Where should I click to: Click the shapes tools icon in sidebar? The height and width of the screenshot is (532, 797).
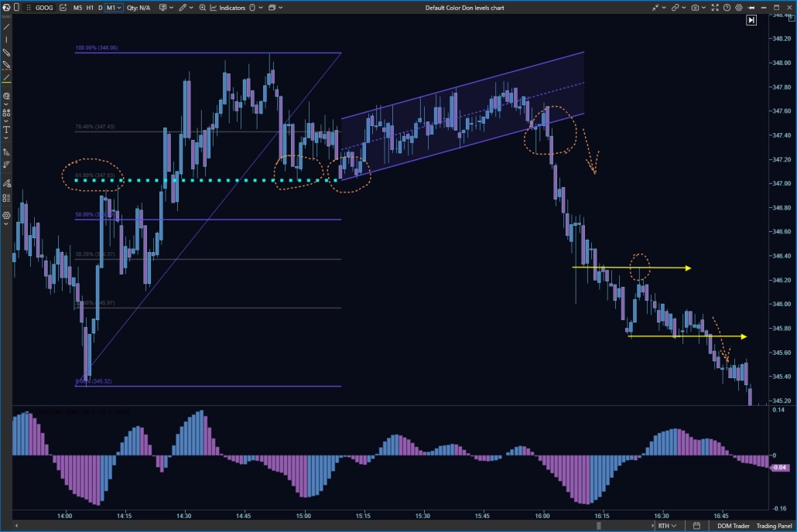point(6,113)
